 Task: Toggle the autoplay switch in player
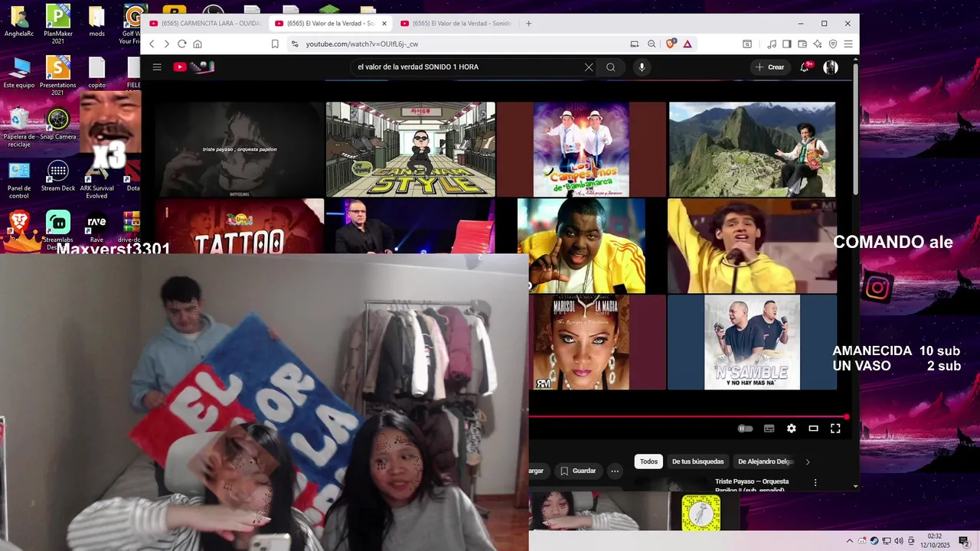(745, 429)
